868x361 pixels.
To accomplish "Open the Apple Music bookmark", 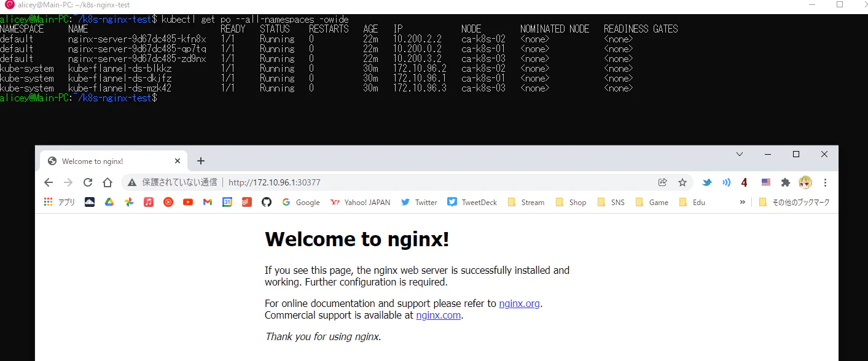I will tap(149, 202).
